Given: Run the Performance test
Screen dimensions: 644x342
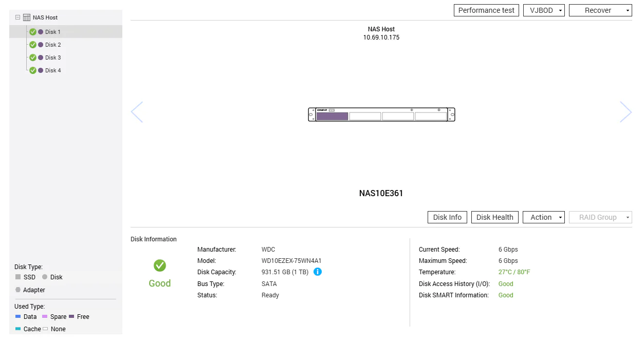Looking at the screenshot, I should coord(486,10).
